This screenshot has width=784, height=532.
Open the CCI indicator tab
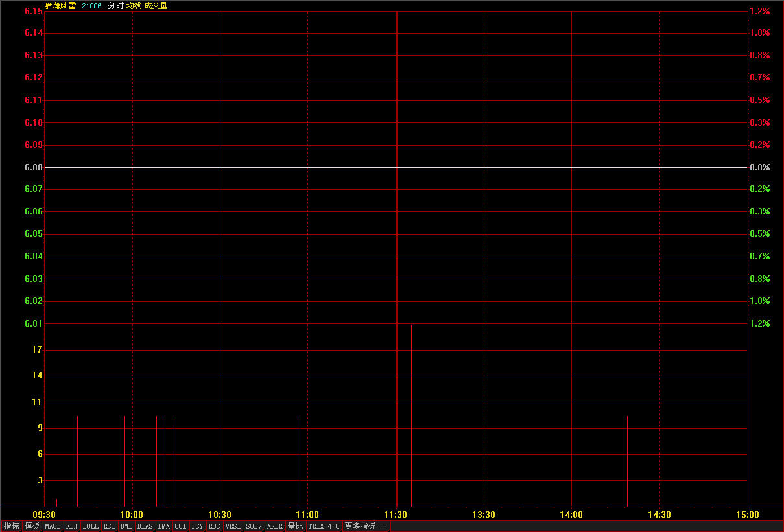coord(180,526)
